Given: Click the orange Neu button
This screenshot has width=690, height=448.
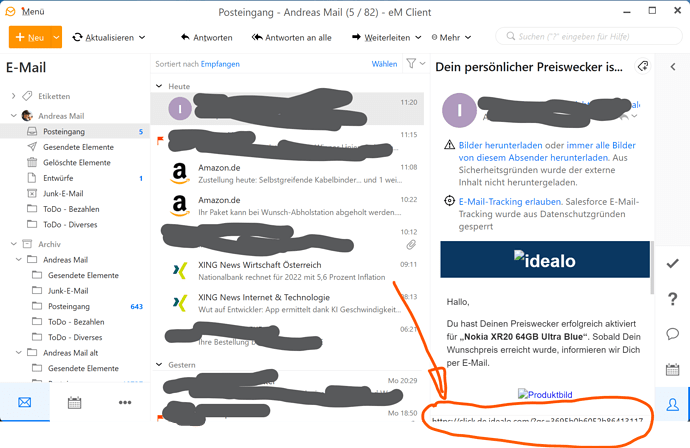Looking at the screenshot, I should (x=30, y=37).
